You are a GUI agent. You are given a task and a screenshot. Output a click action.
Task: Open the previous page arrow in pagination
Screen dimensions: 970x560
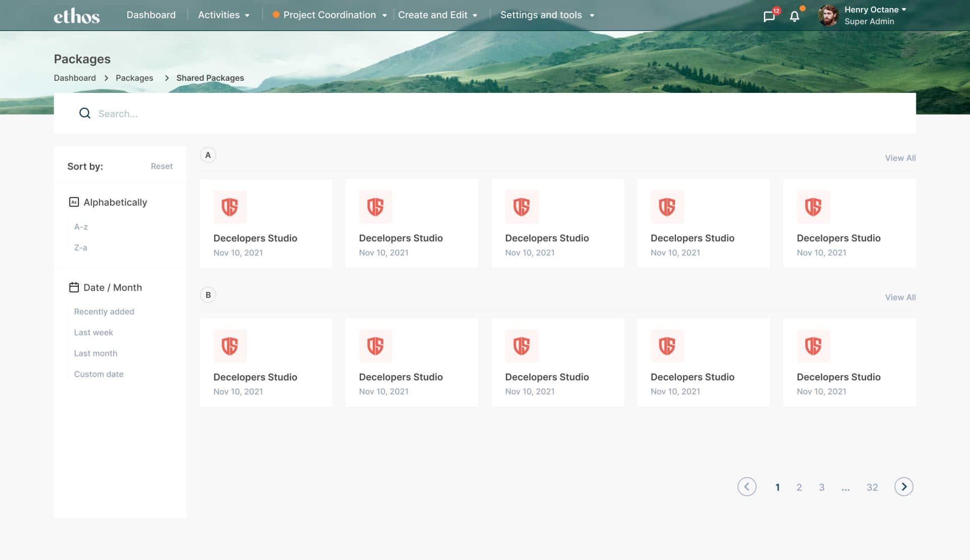(747, 487)
